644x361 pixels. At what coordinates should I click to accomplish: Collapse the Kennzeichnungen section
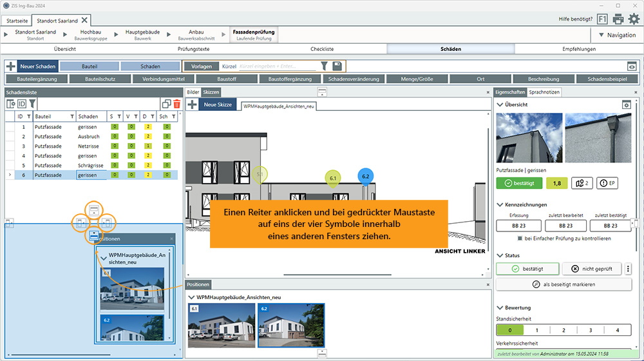(x=500, y=204)
